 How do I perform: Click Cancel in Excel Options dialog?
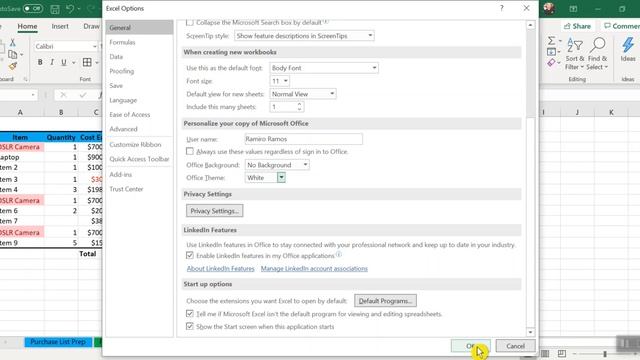(x=515, y=346)
